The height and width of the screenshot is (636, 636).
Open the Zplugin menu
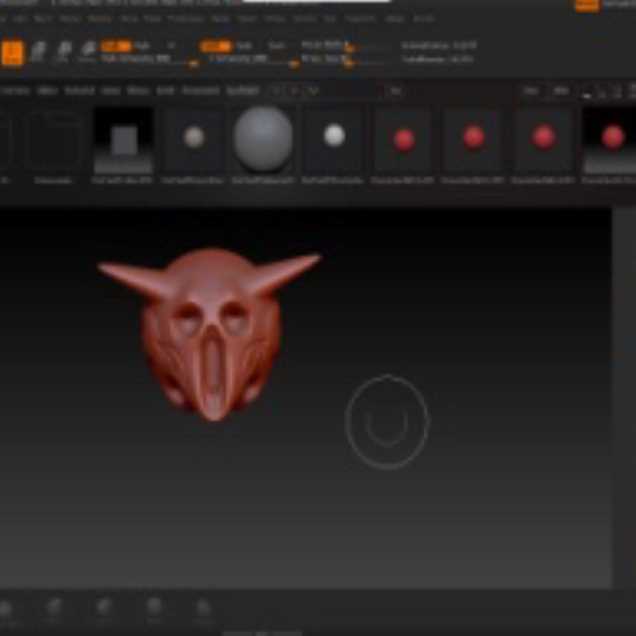[395, 19]
